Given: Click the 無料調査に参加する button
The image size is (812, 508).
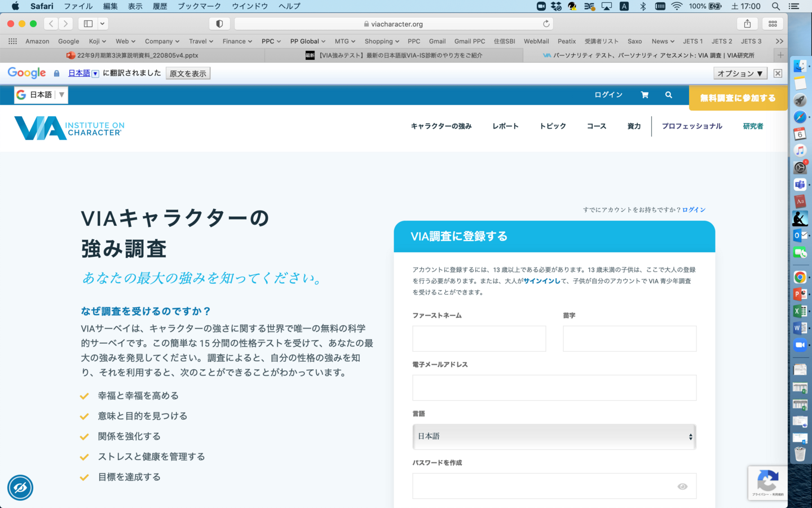Looking at the screenshot, I should pos(738,98).
